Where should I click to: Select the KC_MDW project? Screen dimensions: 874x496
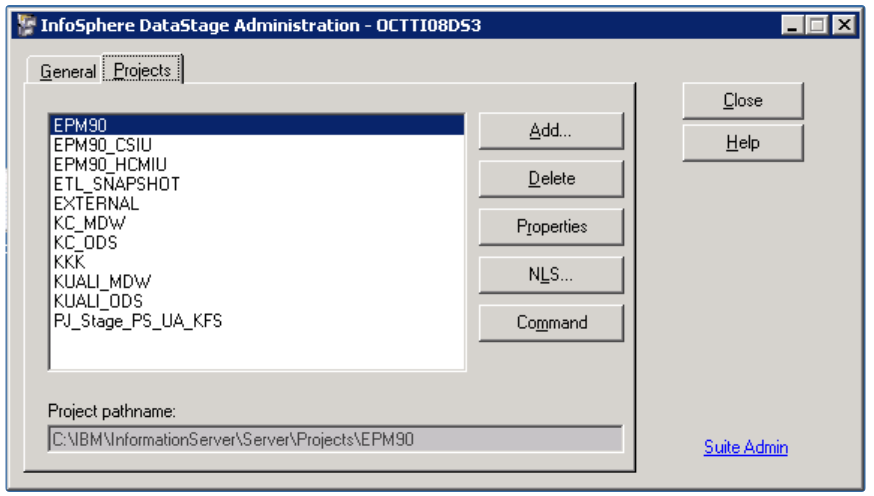point(90,223)
